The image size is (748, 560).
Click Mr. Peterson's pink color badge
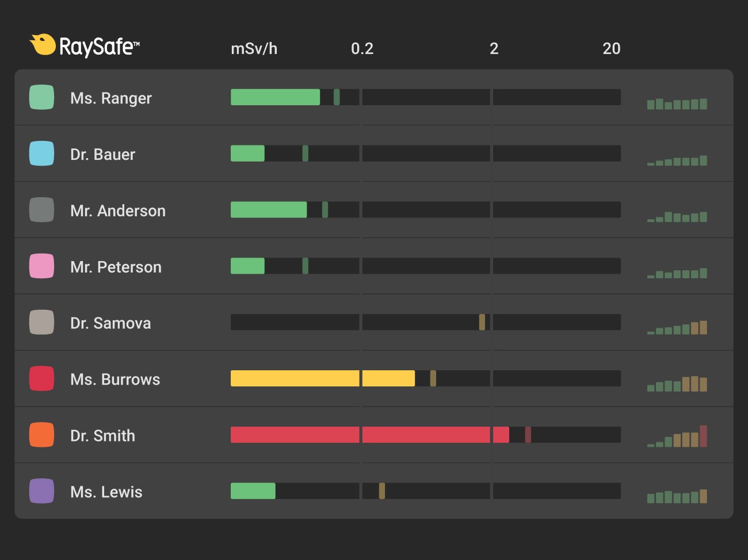(41, 266)
